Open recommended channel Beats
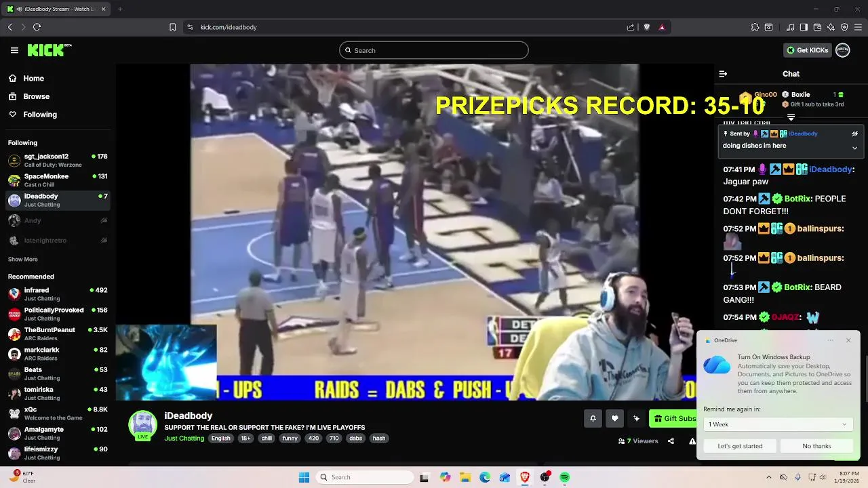The image size is (868, 488). pos(58,373)
